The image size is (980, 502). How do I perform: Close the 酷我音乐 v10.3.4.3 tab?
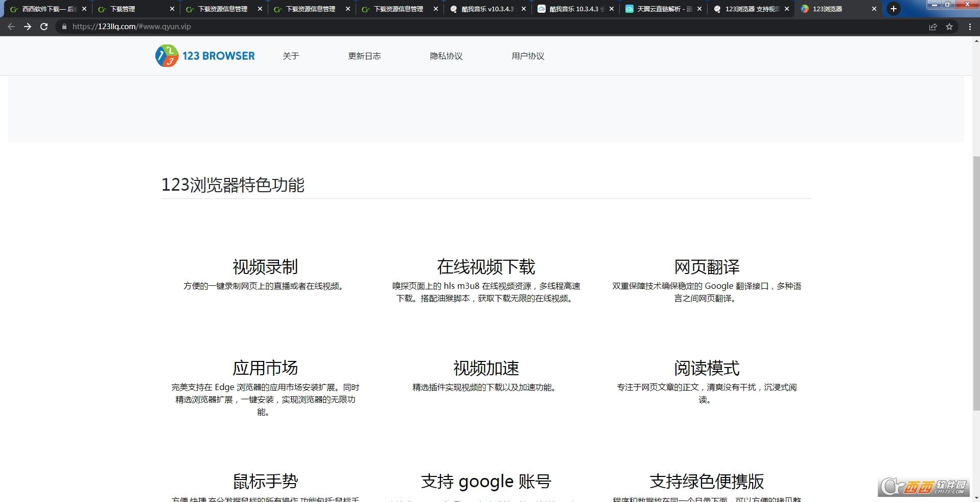point(524,9)
